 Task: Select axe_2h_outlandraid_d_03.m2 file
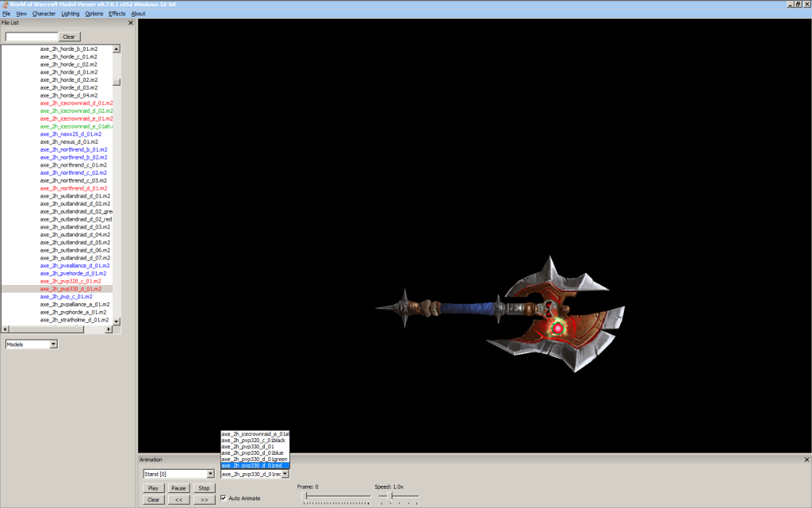[75, 227]
